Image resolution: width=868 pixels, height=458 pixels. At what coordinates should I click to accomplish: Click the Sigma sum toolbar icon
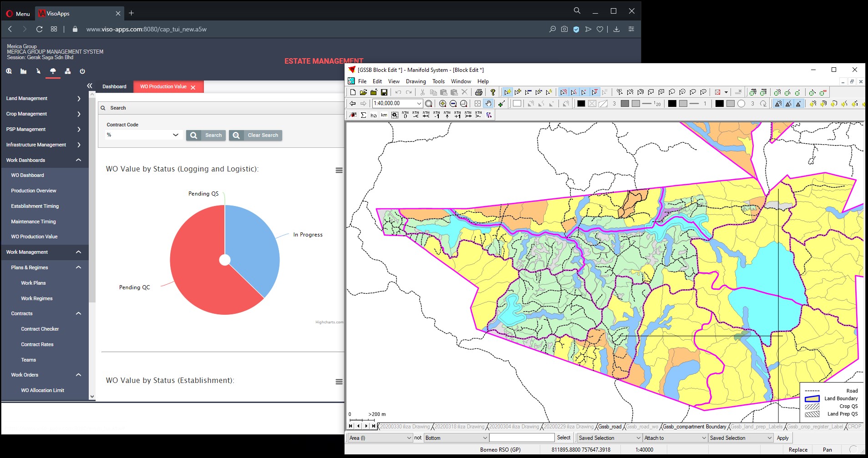363,115
